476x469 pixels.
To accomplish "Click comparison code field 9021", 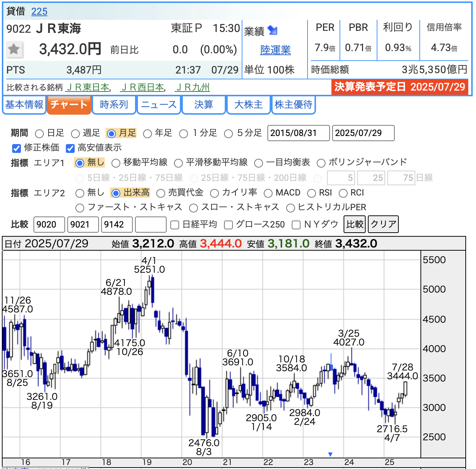I will [83, 225].
